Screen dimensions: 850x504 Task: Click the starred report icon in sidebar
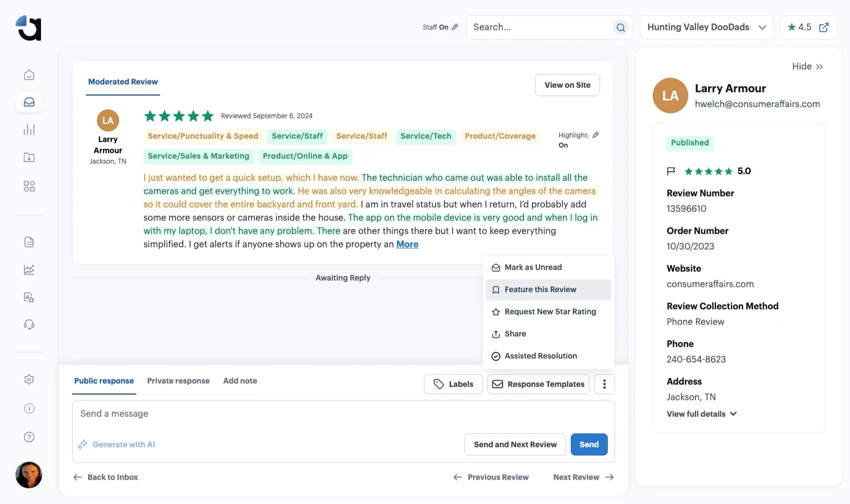29,297
